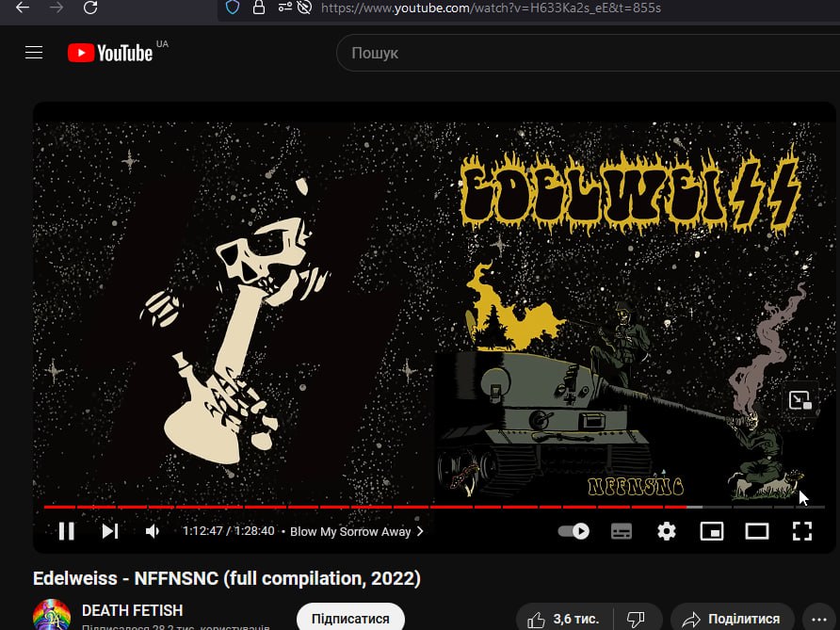Skip to the next video

tap(110, 531)
